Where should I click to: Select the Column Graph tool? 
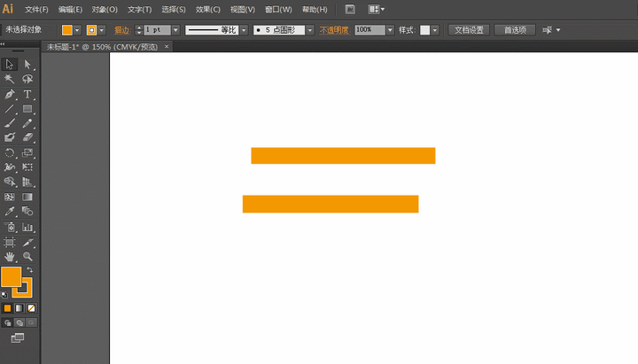[27, 227]
